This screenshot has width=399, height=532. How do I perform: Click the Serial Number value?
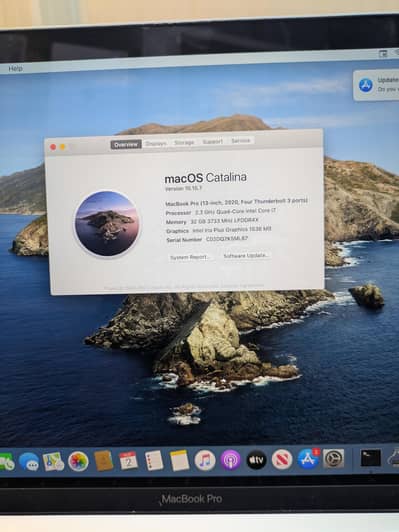tap(227, 239)
